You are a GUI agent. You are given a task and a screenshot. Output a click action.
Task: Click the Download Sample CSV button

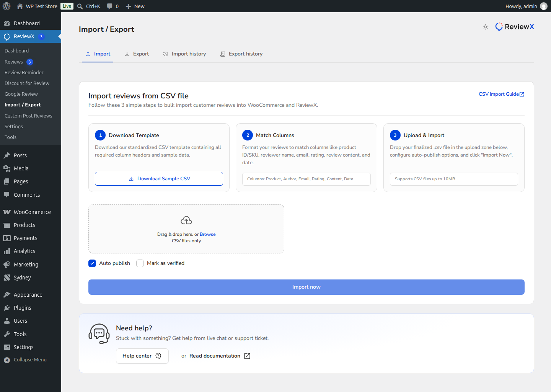pos(159,179)
